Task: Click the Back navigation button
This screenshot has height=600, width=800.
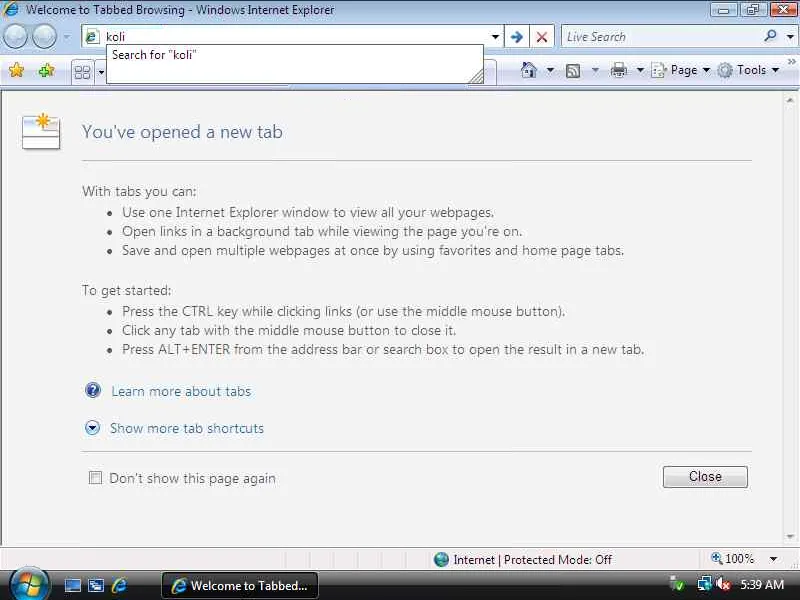Action: click(15, 37)
